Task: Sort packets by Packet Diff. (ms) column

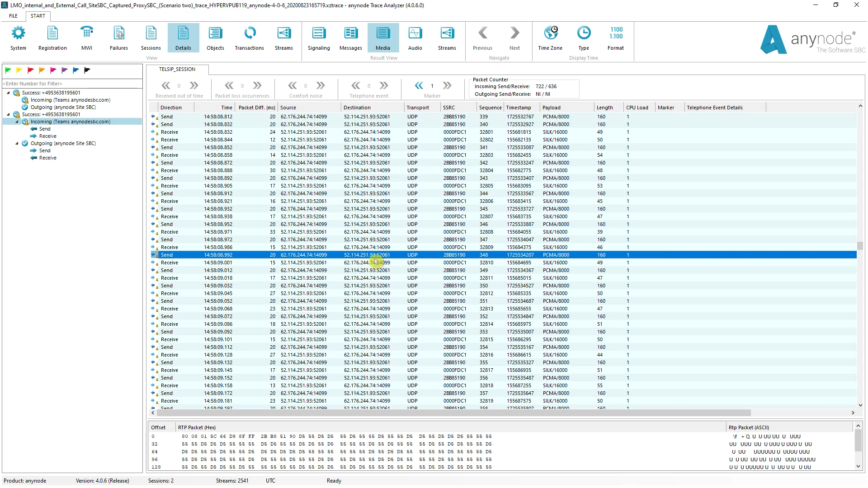Action: coord(257,108)
